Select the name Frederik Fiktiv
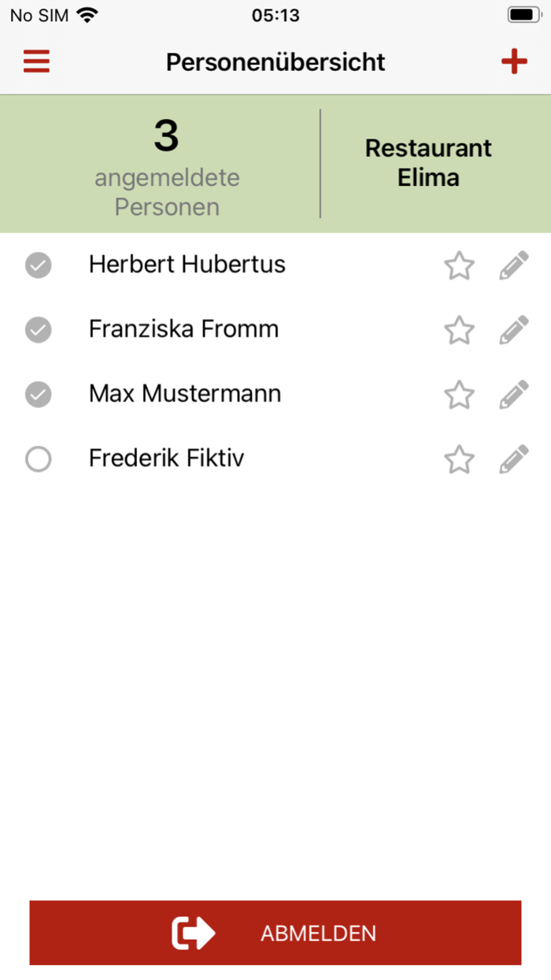 click(x=166, y=458)
